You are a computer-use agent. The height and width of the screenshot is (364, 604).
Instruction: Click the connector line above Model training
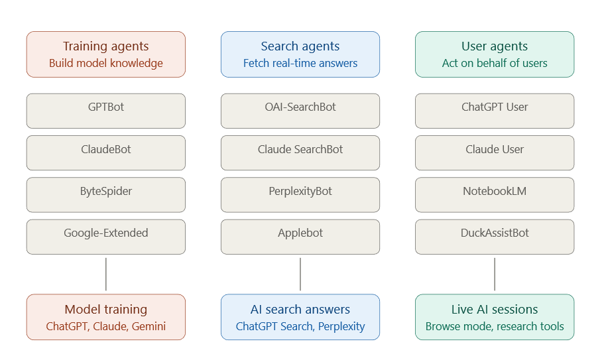(x=106, y=274)
